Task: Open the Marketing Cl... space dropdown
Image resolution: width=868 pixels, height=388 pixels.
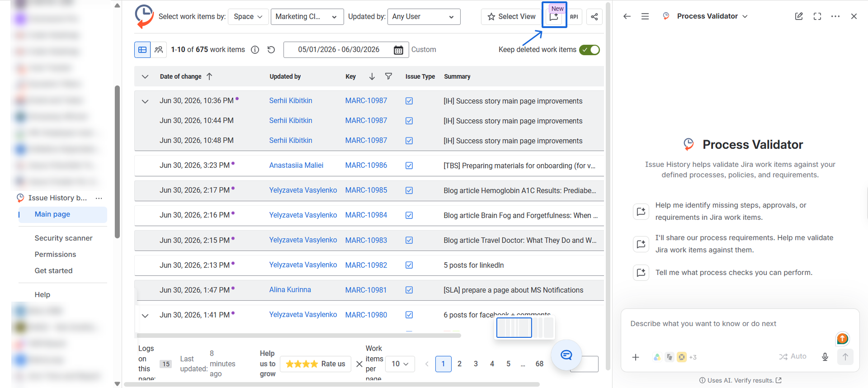Action: tap(307, 17)
